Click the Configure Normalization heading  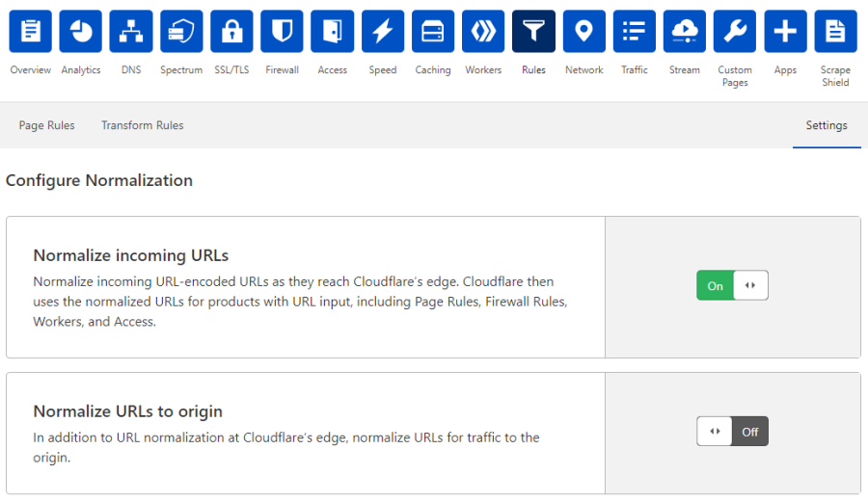(99, 180)
